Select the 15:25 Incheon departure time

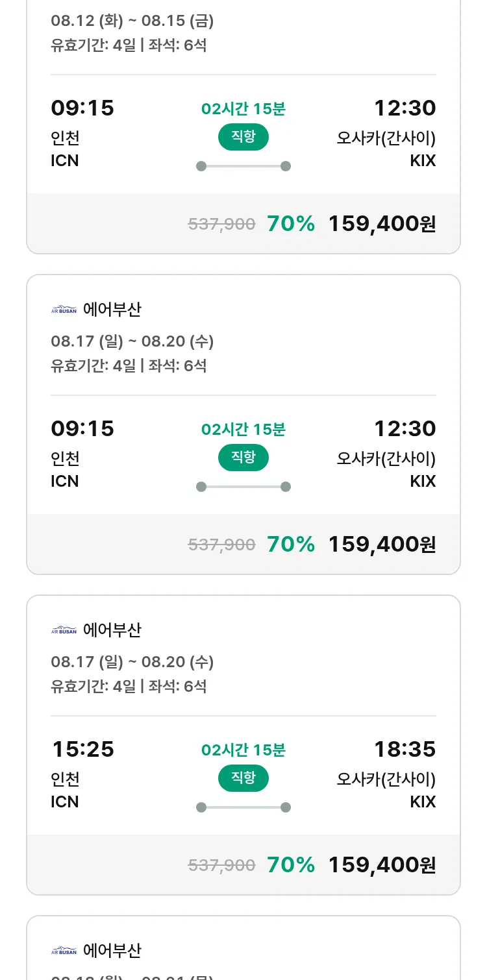click(x=83, y=750)
